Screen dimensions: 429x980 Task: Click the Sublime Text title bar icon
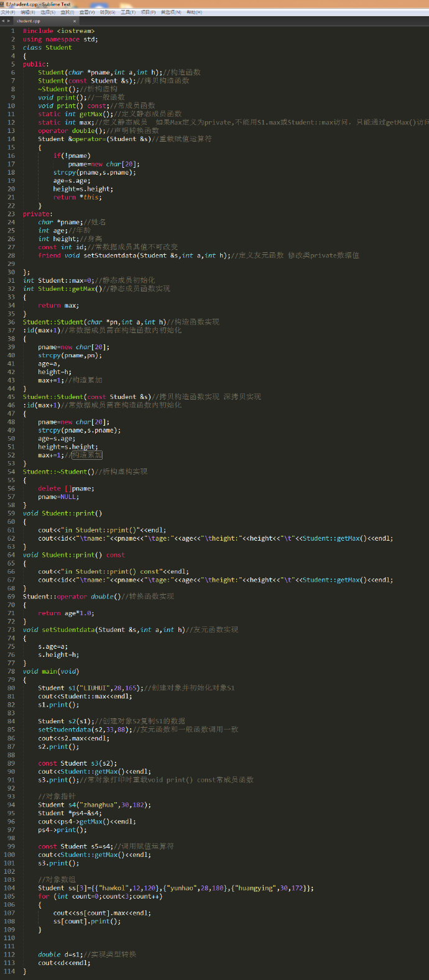click(2, 4)
